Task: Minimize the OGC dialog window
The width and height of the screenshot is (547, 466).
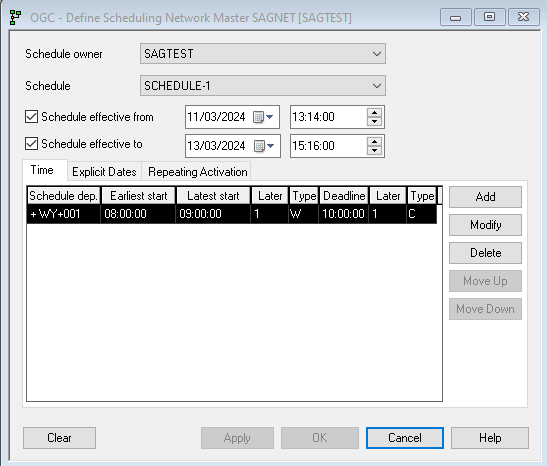Action: [x=456, y=17]
